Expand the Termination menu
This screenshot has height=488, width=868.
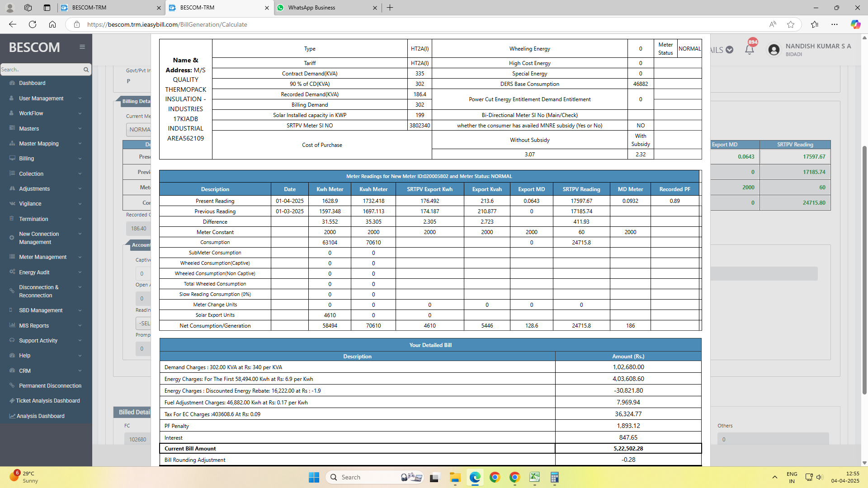46,219
